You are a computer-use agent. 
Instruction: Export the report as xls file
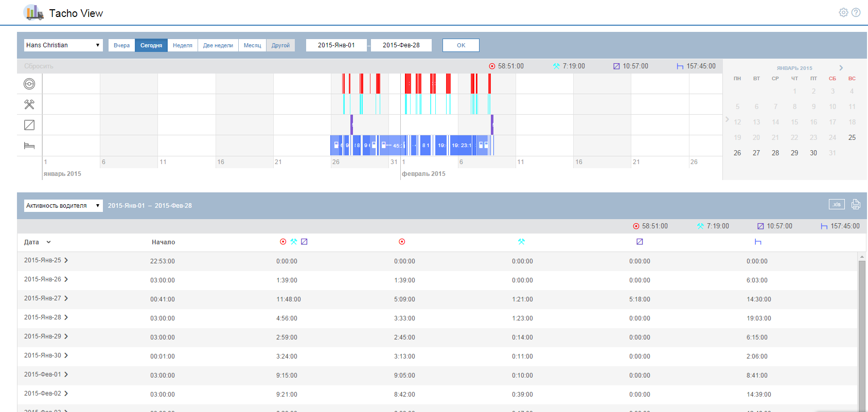click(837, 204)
